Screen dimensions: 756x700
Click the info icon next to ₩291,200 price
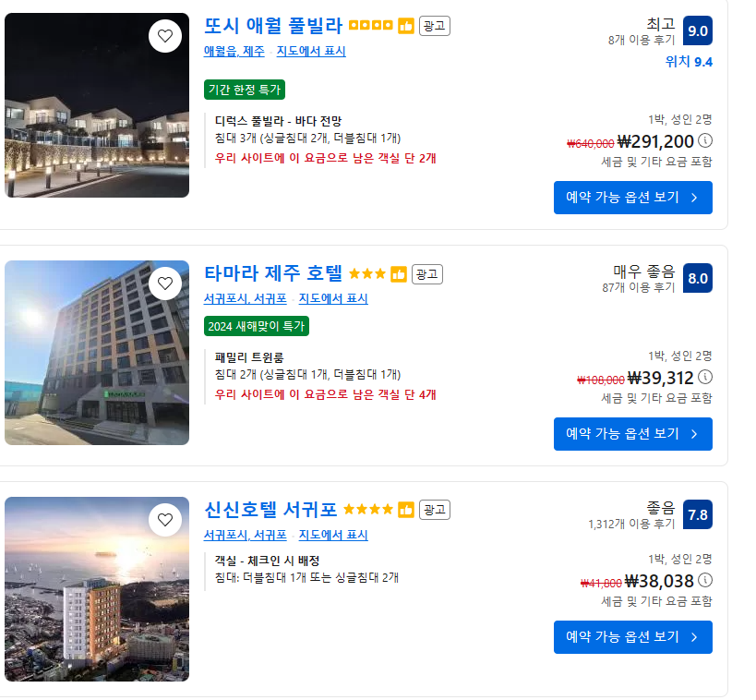pos(705,141)
